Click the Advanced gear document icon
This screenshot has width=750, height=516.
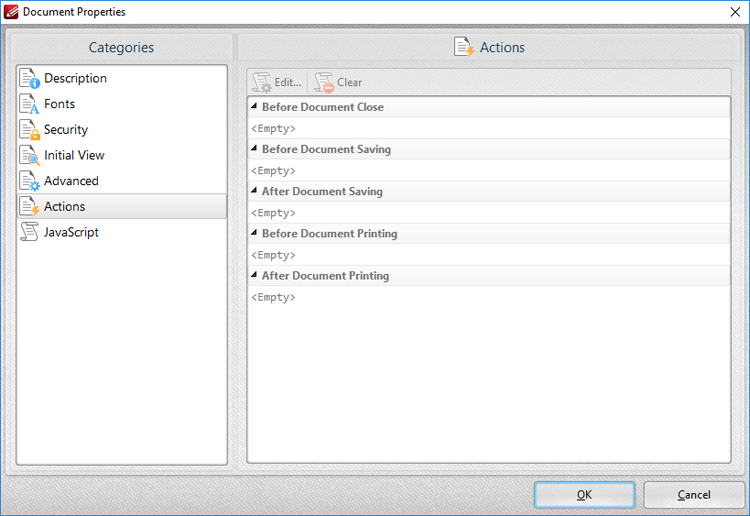click(29, 181)
